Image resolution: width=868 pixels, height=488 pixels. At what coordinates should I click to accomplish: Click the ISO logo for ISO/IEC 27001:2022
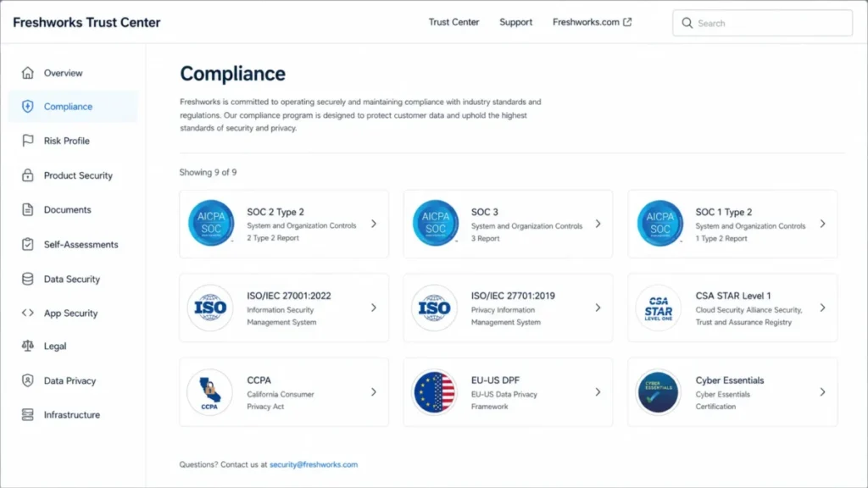click(x=210, y=308)
